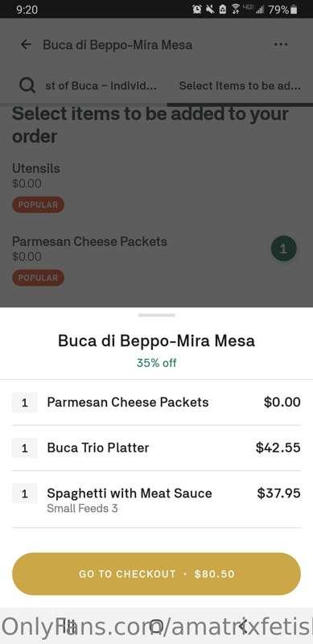Viewport: 313px width, 644px height.
Task: Tap the 35% off promotion text
Action: coord(156,363)
